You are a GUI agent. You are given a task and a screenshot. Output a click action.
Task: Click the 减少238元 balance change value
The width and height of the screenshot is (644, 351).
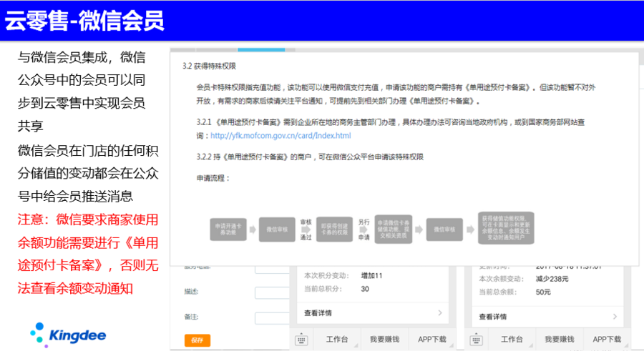552,279
